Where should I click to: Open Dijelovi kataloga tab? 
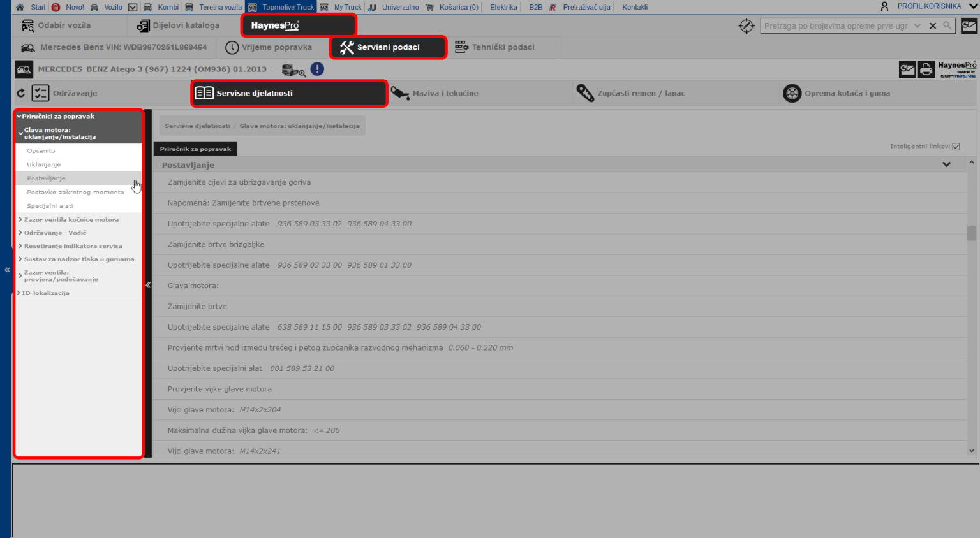(183, 25)
